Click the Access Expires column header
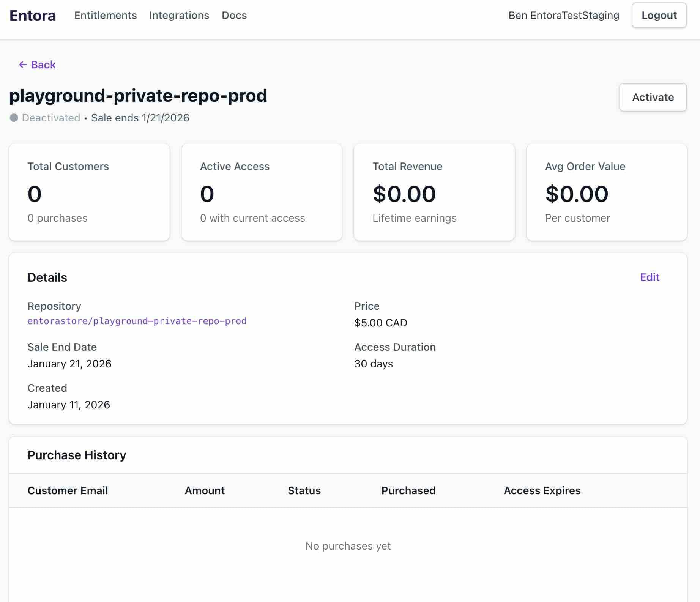This screenshot has width=700, height=602. [x=542, y=490]
